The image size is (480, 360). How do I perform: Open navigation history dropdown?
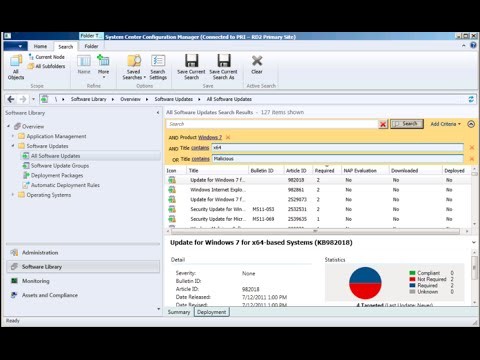click(33, 99)
